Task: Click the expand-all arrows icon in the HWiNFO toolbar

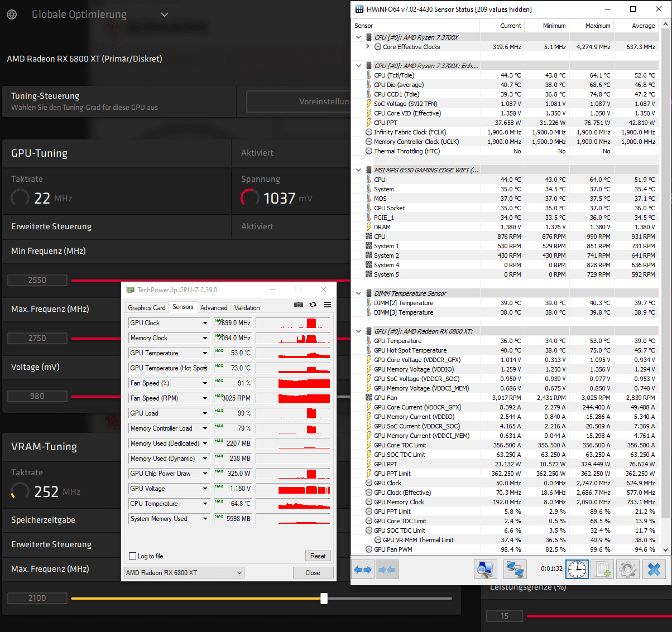Action: (363, 570)
